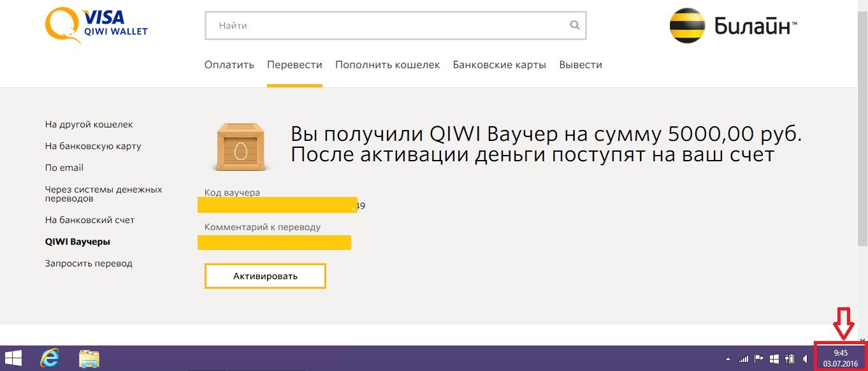868x371 pixels.
Task: Open the Windows Start button
Action: (x=13, y=358)
